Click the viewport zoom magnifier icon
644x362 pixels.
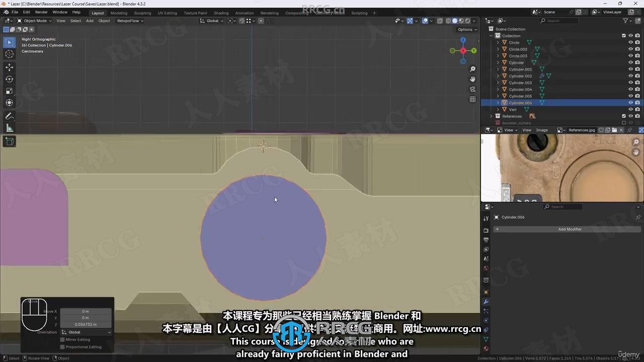tap(472, 69)
